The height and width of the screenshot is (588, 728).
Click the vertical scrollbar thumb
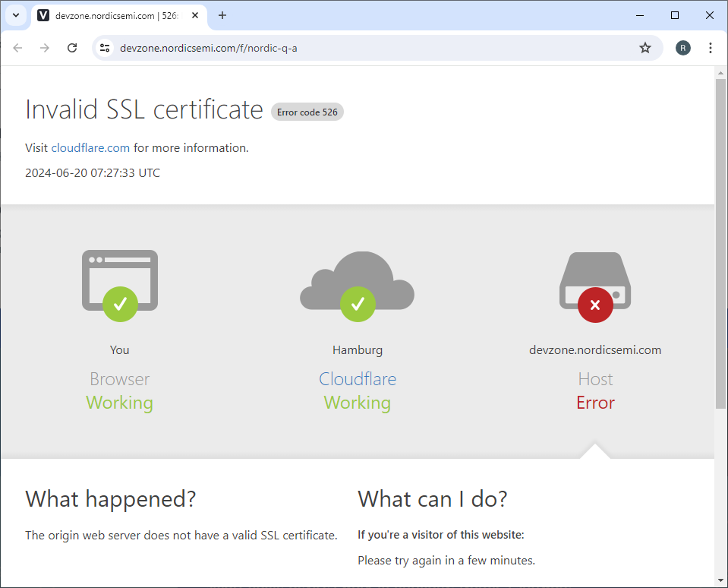tap(720, 244)
